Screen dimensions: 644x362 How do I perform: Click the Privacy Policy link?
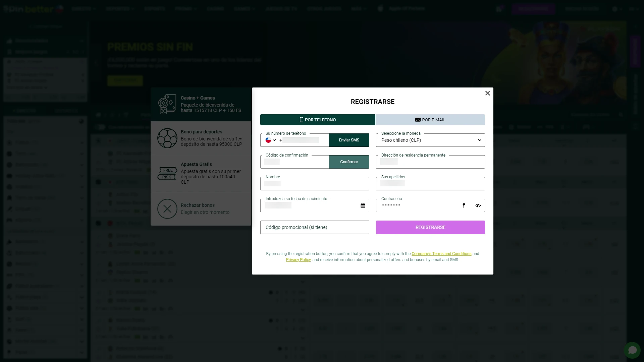298,259
